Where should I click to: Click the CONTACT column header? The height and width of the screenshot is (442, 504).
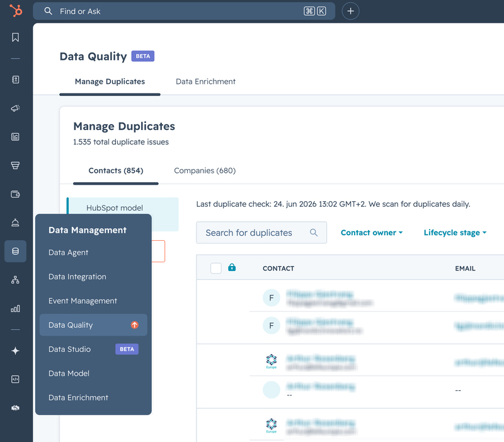(x=278, y=268)
